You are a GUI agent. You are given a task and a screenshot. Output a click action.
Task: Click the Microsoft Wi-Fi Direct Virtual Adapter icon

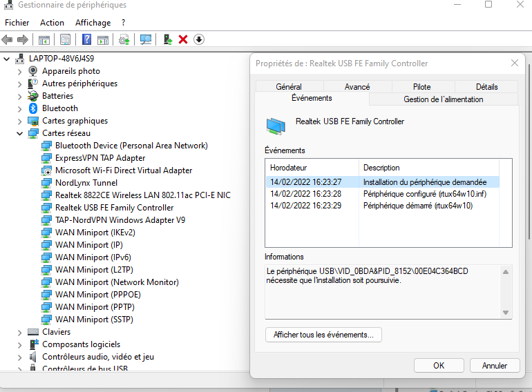(x=46, y=170)
